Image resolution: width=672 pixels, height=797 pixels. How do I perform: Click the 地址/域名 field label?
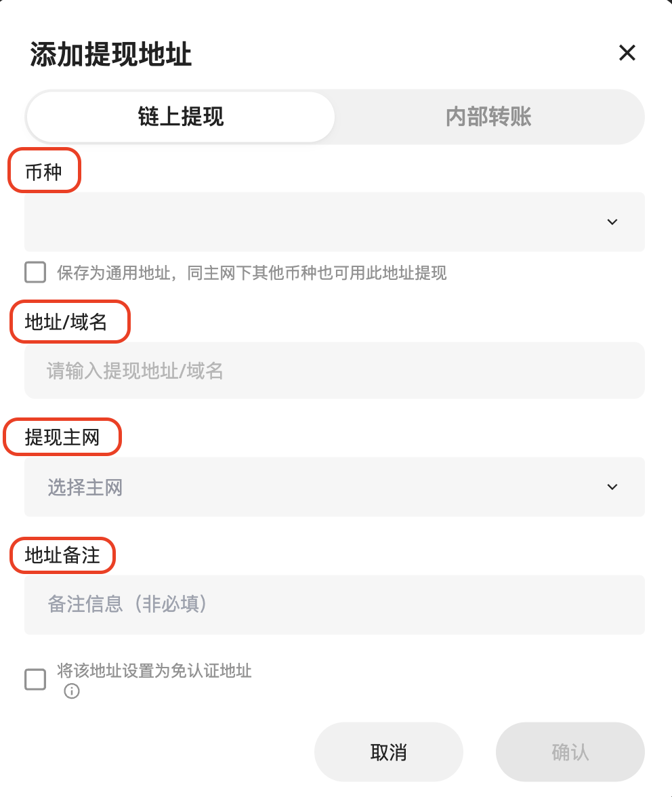point(67,322)
